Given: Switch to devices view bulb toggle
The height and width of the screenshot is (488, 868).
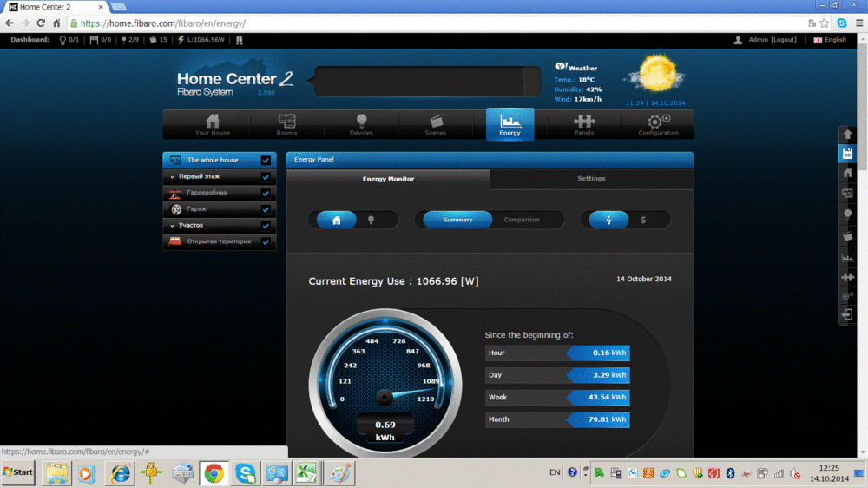Looking at the screenshot, I should pyautogui.click(x=372, y=221).
